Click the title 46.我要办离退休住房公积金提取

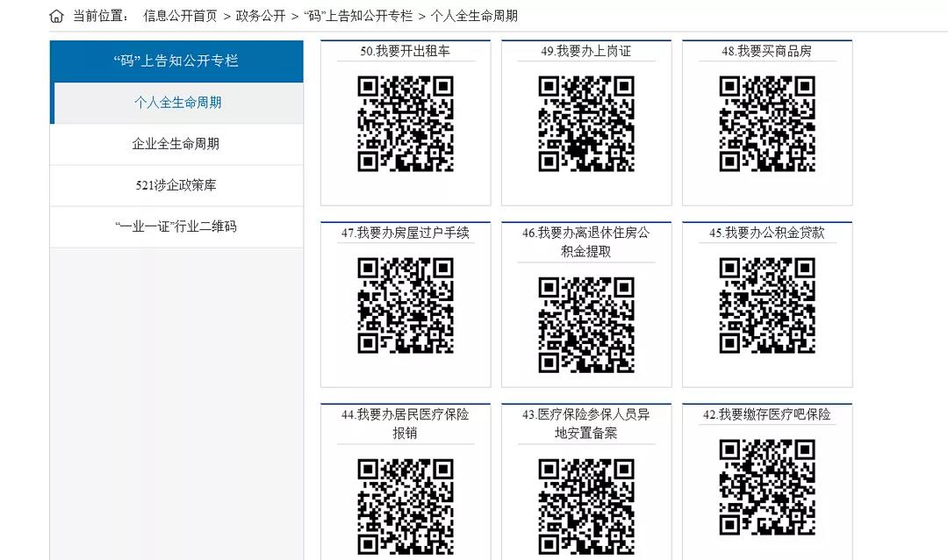coord(585,242)
